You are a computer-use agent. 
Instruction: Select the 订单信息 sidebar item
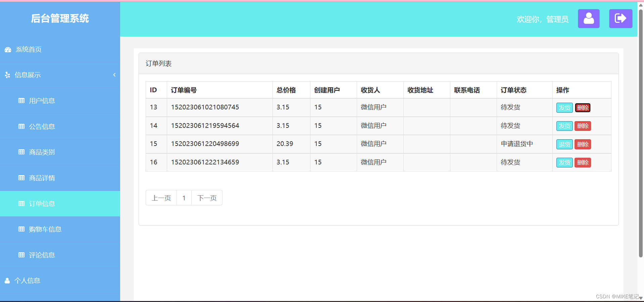click(x=60, y=204)
